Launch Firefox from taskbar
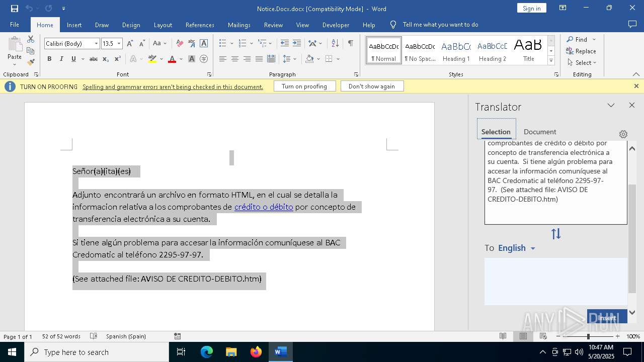The height and width of the screenshot is (362, 644). coord(256,352)
